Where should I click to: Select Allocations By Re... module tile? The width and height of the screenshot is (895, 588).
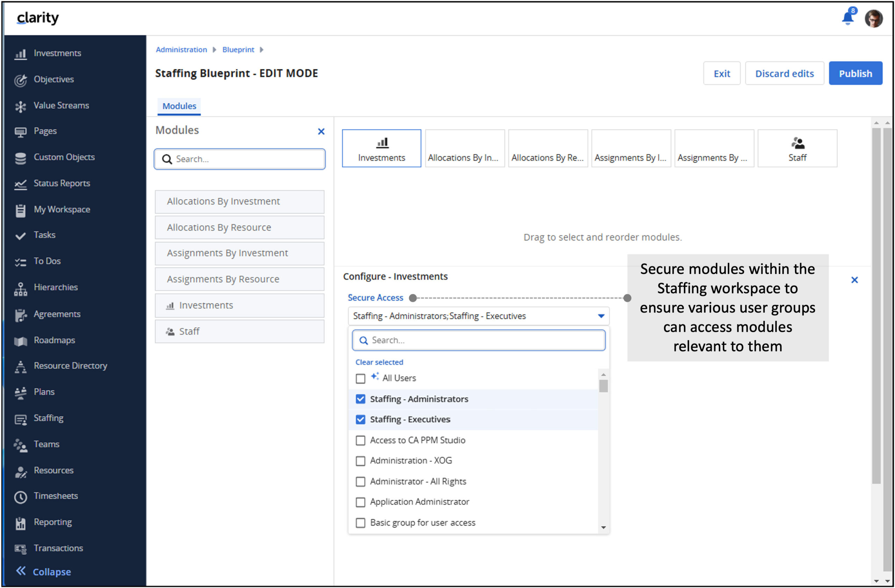(548, 148)
